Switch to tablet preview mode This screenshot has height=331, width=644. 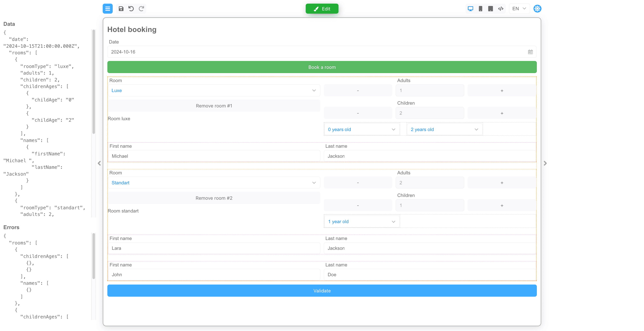point(490,9)
